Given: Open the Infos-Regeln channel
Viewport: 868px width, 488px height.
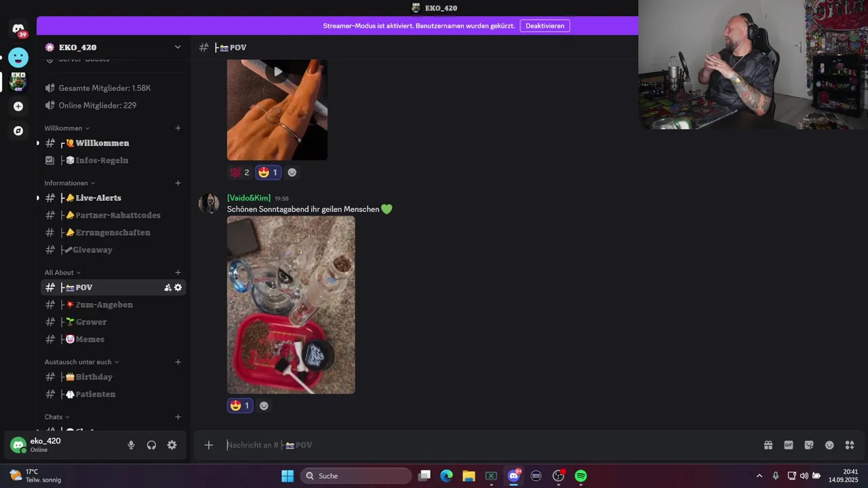Looking at the screenshot, I should (x=113, y=161).
